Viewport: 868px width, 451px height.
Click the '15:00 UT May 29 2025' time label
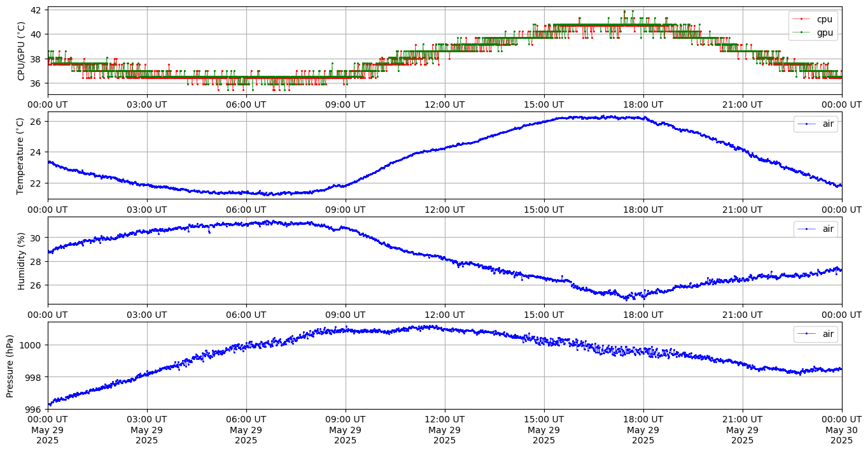click(x=544, y=429)
